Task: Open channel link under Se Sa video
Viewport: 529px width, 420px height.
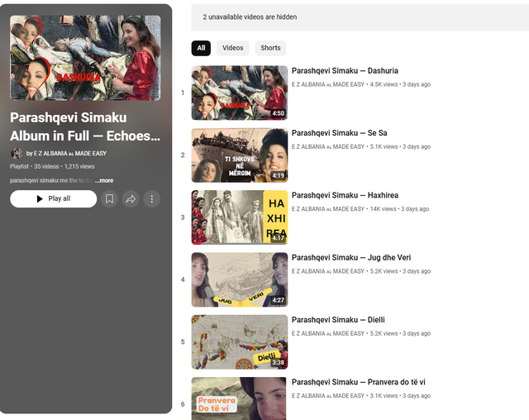Action: [x=327, y=147]
